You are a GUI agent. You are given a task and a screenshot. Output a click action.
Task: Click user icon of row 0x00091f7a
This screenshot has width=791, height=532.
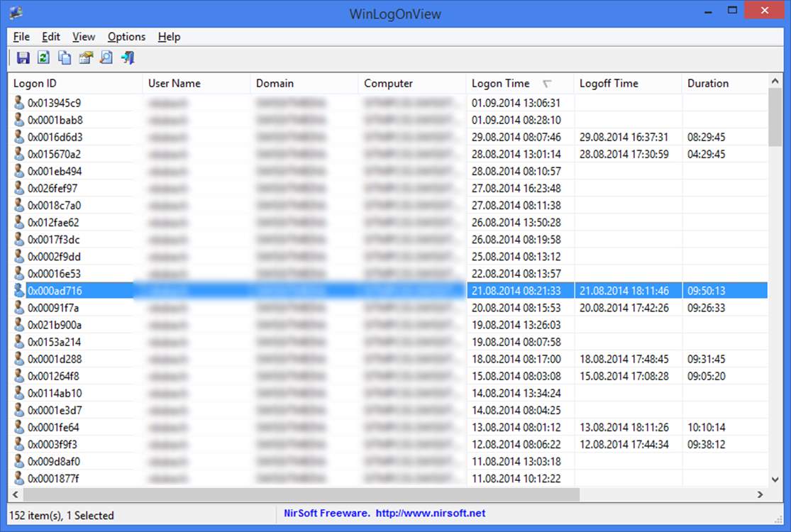pos(18,308)
